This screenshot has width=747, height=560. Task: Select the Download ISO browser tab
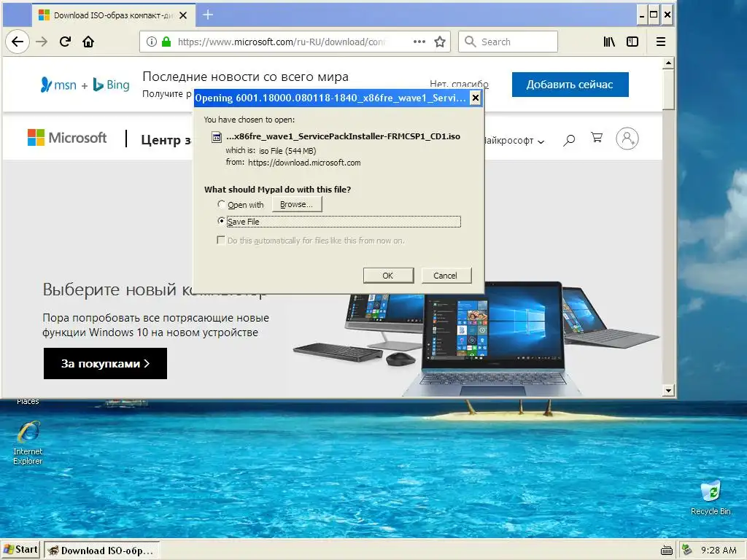[x=113, y=15]
